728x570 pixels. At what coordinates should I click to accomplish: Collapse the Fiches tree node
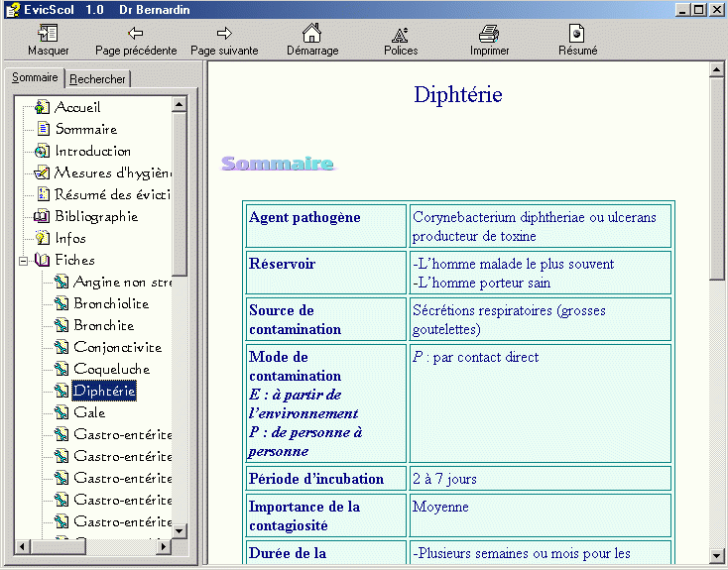pos(23,261)
